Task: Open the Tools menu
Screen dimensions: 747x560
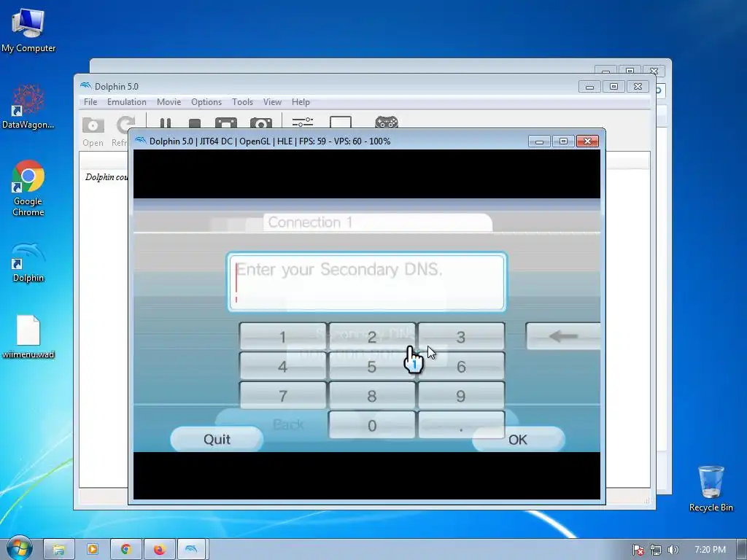Action: pos(242,102)
